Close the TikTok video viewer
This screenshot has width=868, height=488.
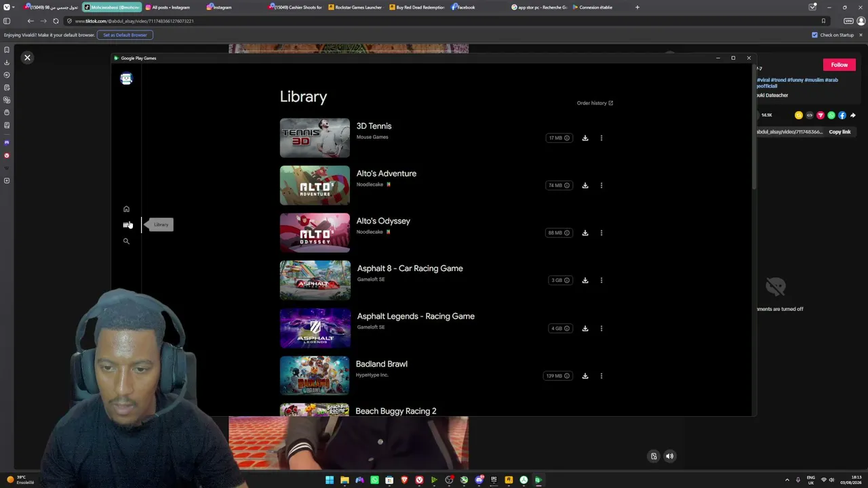[27, 58]
